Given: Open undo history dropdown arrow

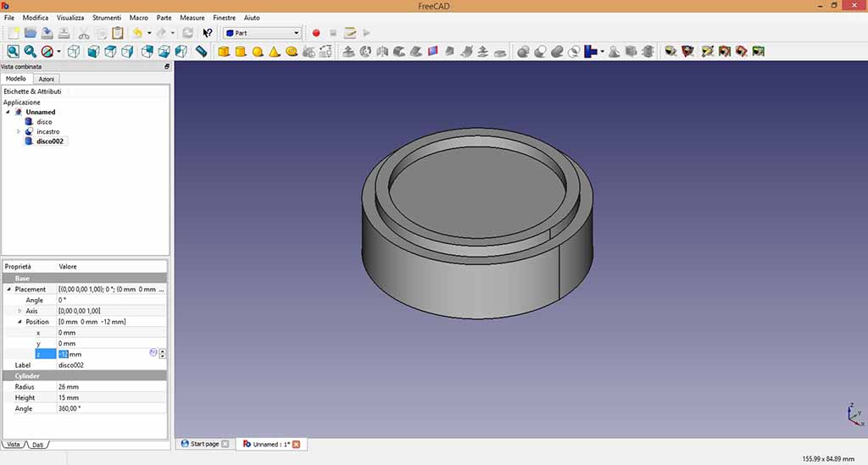Looking at the screenshot, I should pos(149,33).
